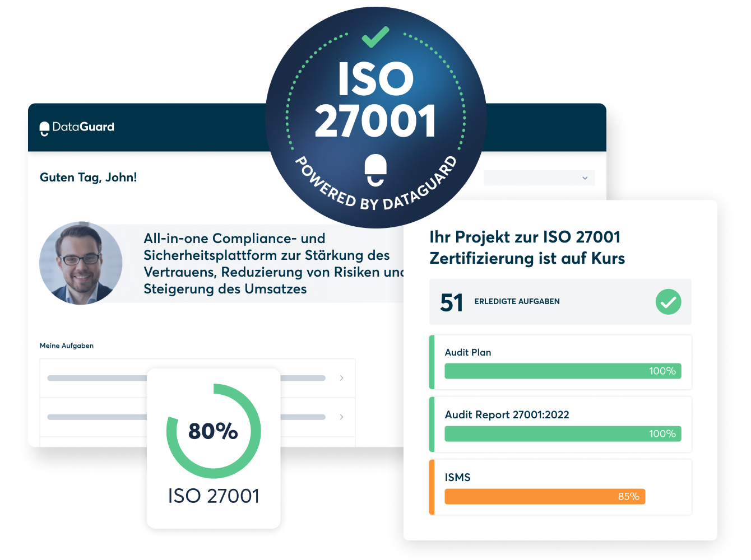Click the orange ISMS 85% progress bar
Viewport: 751px width, 560px height.
544,497
